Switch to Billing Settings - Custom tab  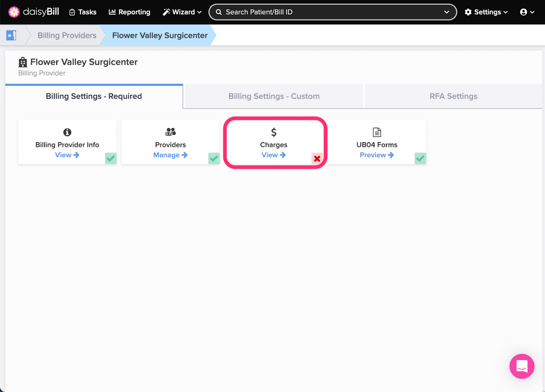tap(274, 96)
